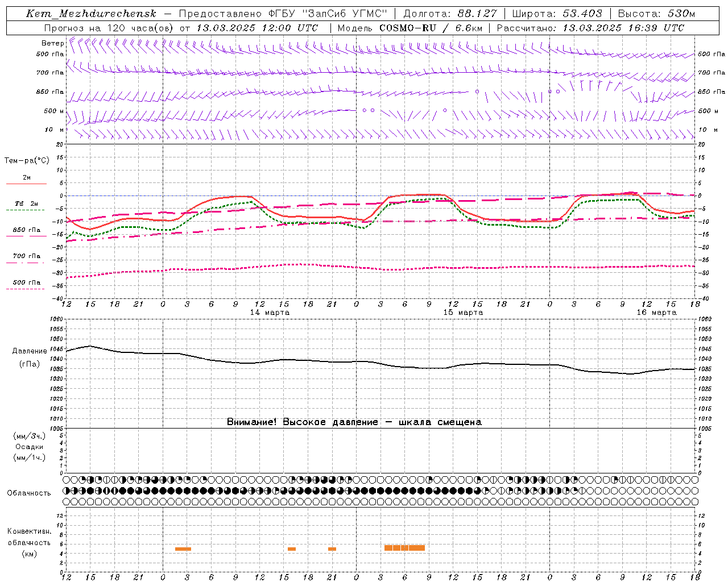Click the Давление pressure chart label
Screen dimensions: 728x582
30,351
